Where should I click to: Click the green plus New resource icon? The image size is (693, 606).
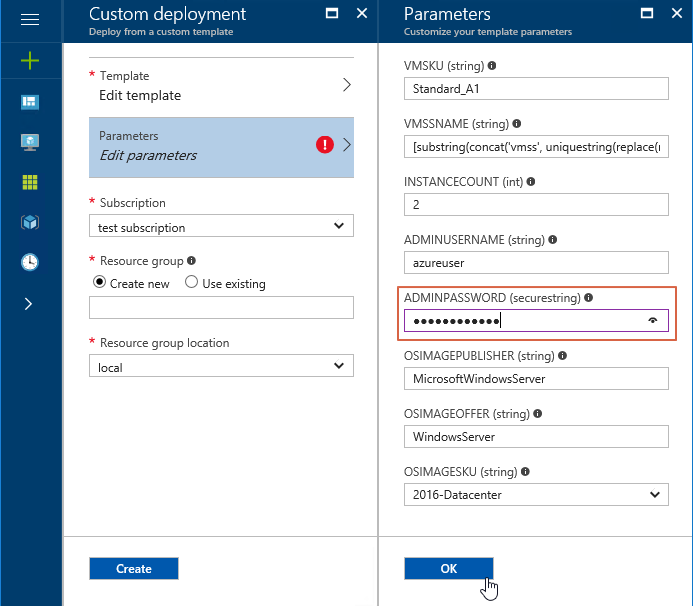coord(30,61)
